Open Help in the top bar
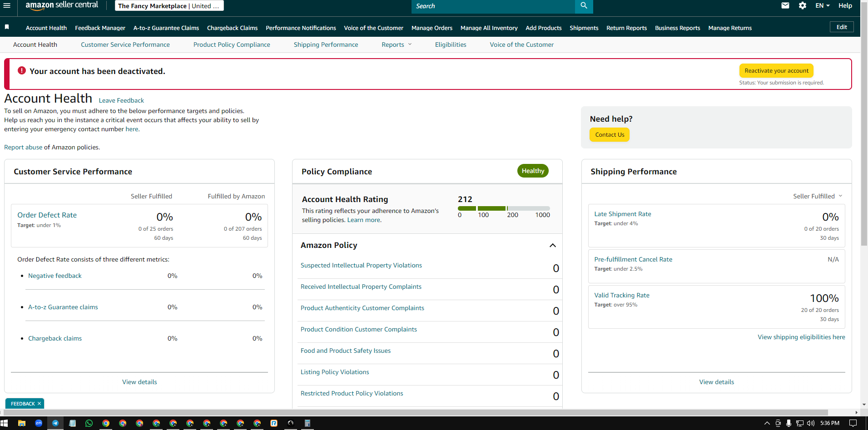 pos(845,5)
